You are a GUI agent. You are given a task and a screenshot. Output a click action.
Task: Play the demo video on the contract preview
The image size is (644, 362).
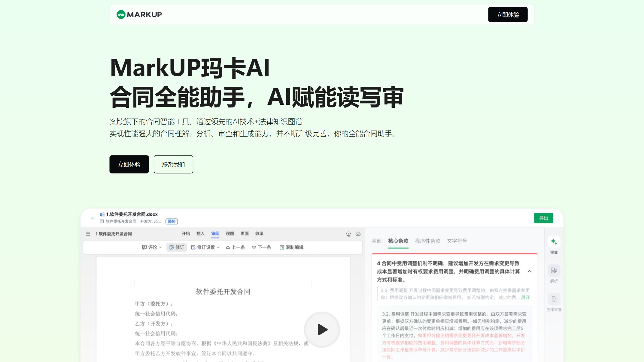(322, 330)
